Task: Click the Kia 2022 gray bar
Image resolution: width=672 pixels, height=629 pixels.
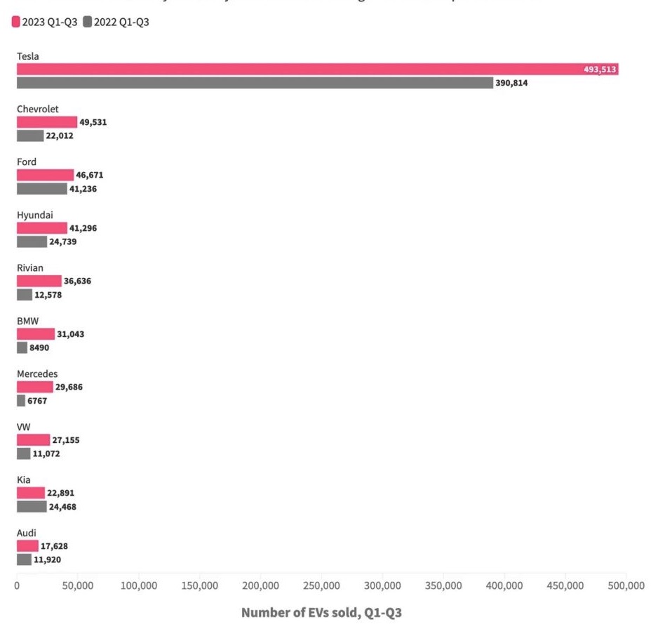Action: pyautogui.click(x=32, y=506)
